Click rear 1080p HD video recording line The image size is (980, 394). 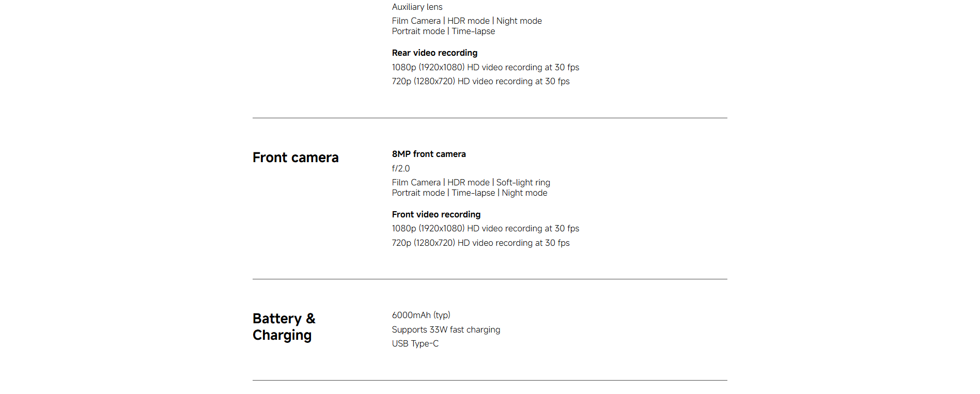(x=486, y=67)
